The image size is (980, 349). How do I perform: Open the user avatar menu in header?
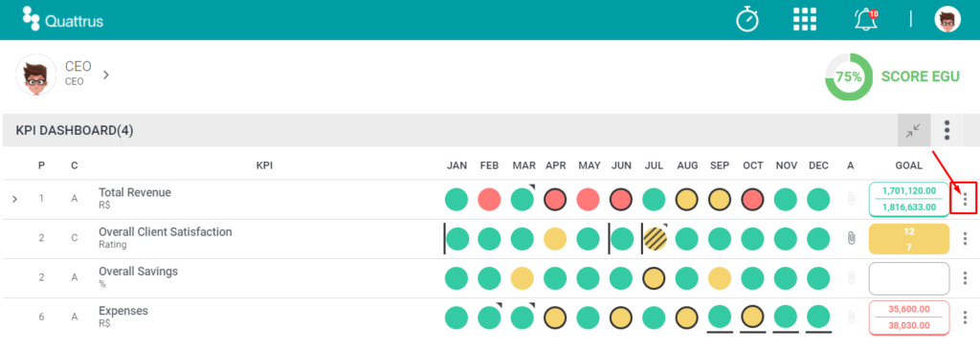pos(947,19)
